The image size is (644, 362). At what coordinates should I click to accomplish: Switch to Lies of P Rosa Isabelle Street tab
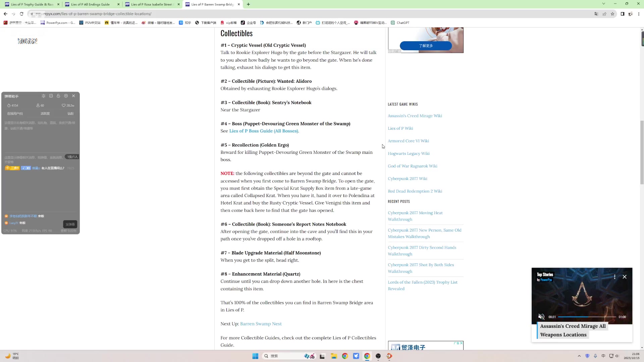click(152, 4)
